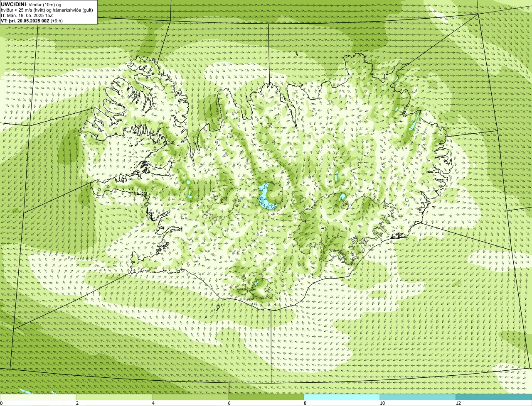Screen dimensions: 532x406
Task: Click the 4–6 m/s green legend swatch
Action: tap(190, 397)
